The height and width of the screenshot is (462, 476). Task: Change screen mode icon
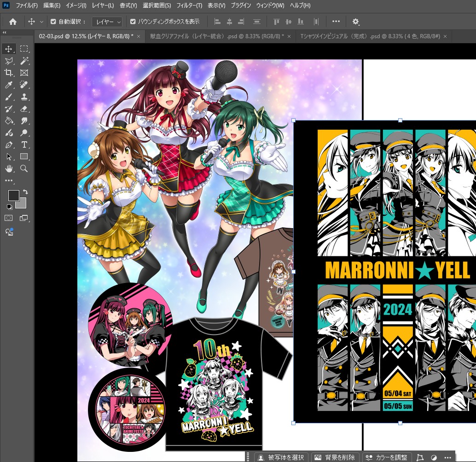pos(23,218)
